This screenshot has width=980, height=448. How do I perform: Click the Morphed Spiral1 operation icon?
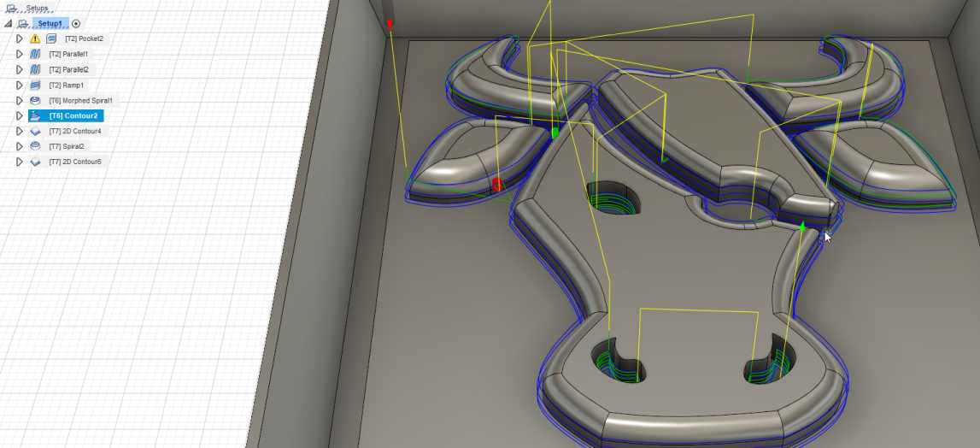point(36,100)
